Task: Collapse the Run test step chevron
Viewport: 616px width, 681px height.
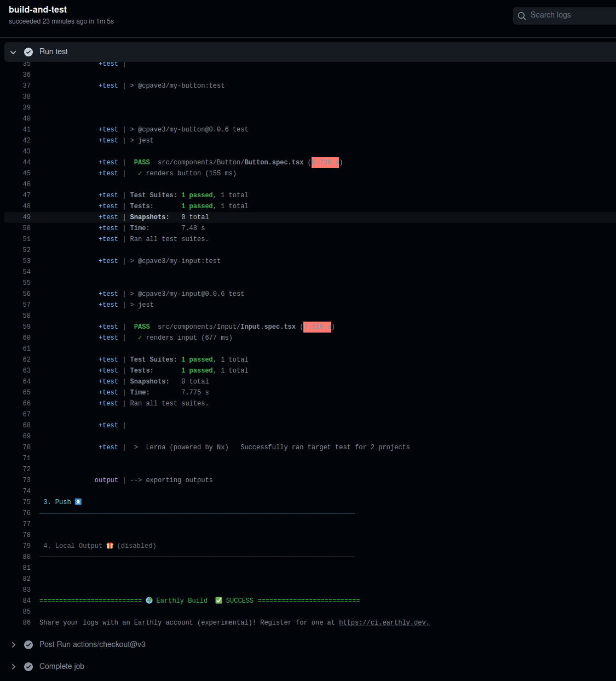Action: pos(13,52)
